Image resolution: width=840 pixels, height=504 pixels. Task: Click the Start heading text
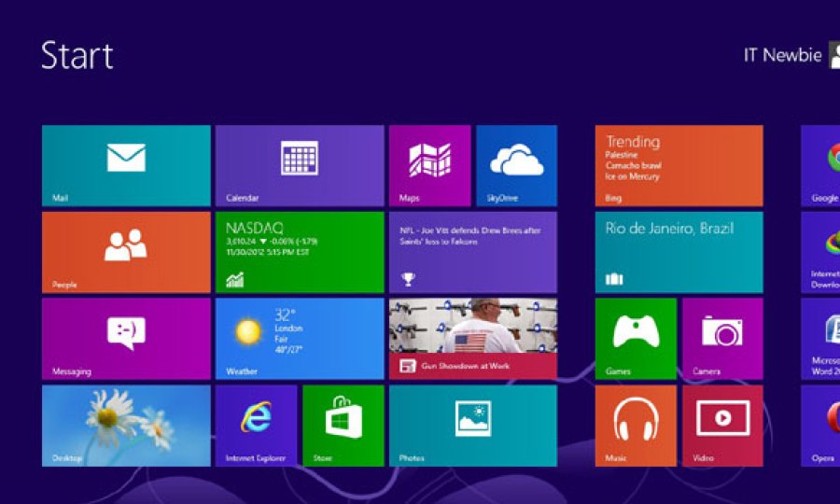(77, 55)
